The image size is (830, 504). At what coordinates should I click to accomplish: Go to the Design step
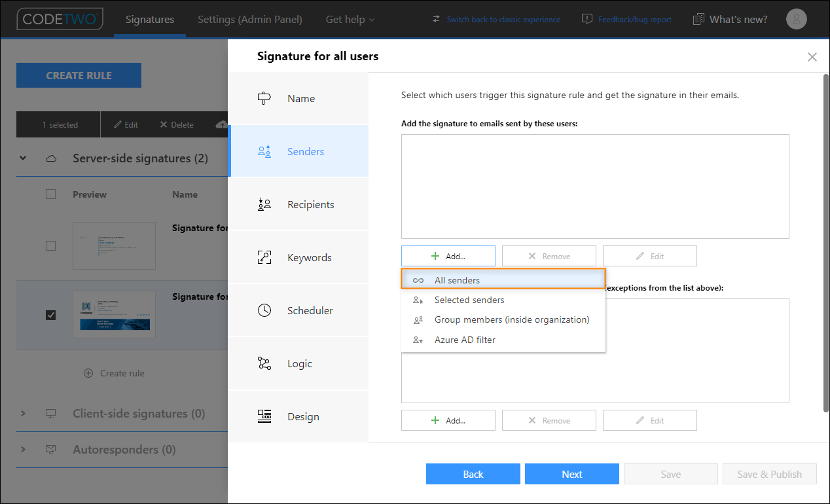click(298, 417)
